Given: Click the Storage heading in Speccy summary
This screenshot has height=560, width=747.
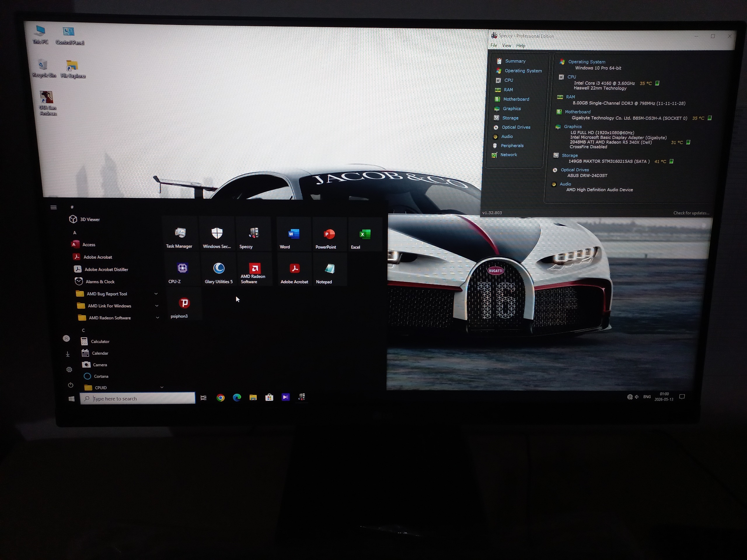Looking at the screenshot, I should coord(570,155).
